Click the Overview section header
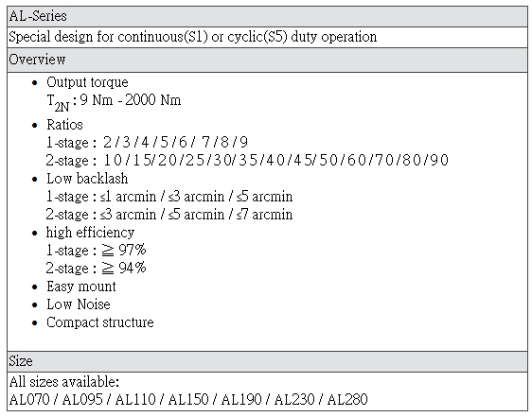The image size is (532, 417). pos(267,60)
